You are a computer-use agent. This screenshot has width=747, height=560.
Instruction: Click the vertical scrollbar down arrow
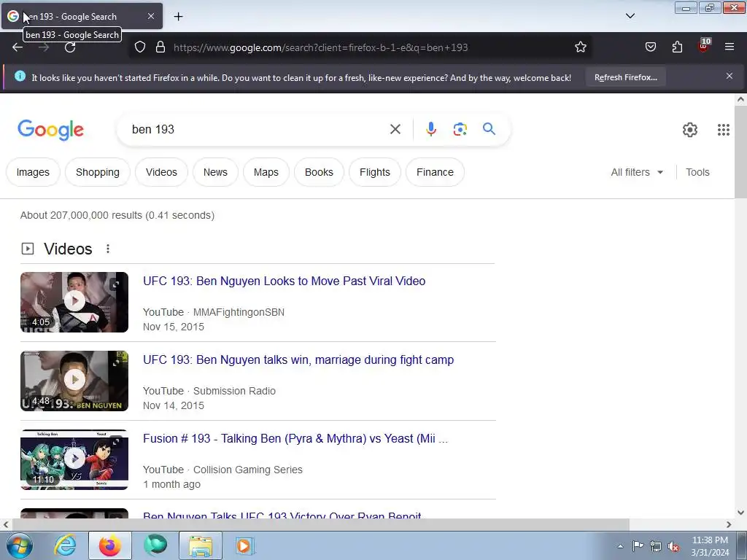coord(740,513)
